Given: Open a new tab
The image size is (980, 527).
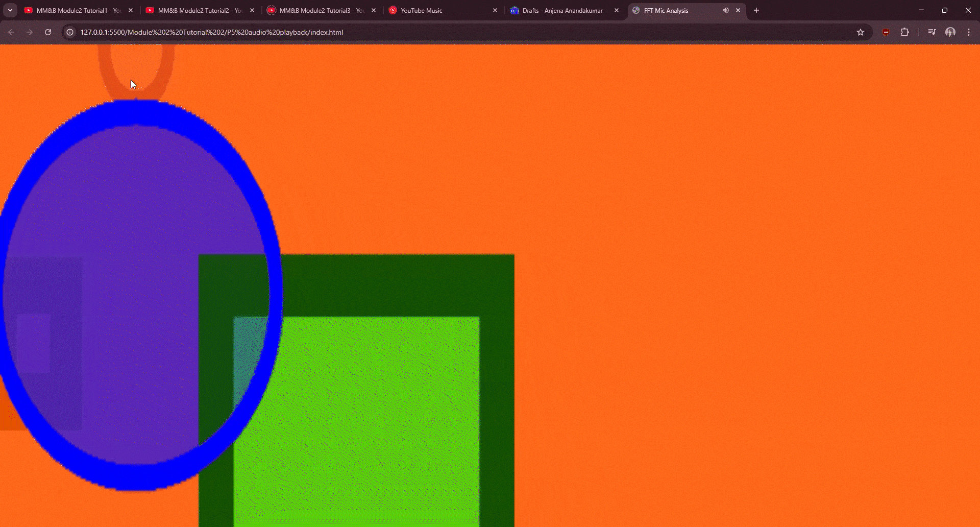Looking at the screenshot, I should pyautogui.click(x=756, y=10).
